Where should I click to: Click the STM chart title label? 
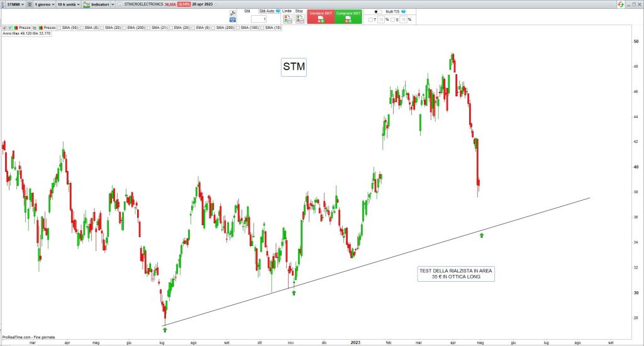coord(294,67)
